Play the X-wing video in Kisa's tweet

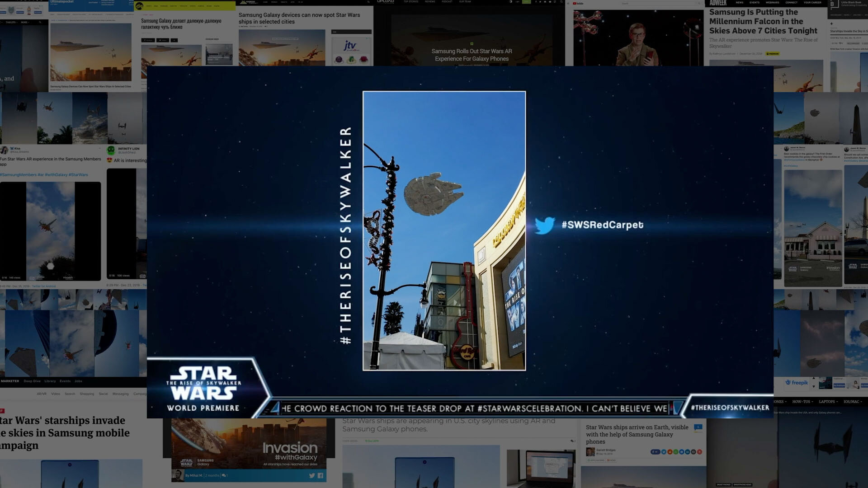tap(50, 231)
